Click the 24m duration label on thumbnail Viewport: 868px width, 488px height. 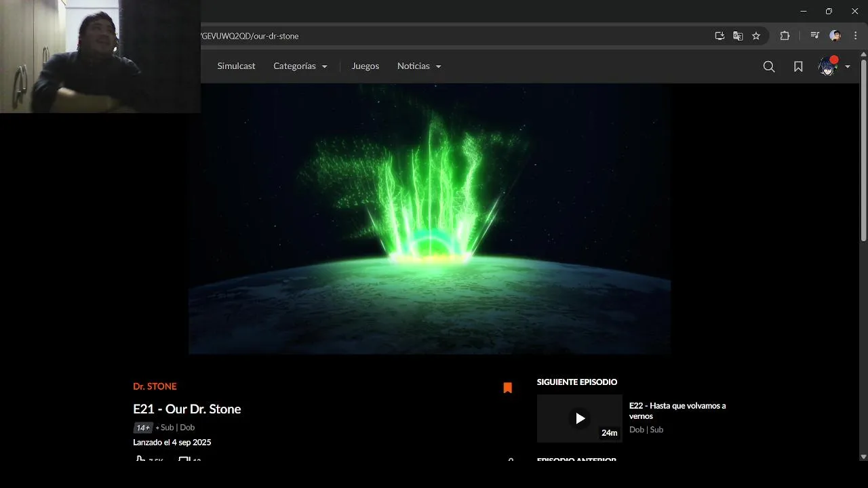pyautogui.click(x=609, y=433)
